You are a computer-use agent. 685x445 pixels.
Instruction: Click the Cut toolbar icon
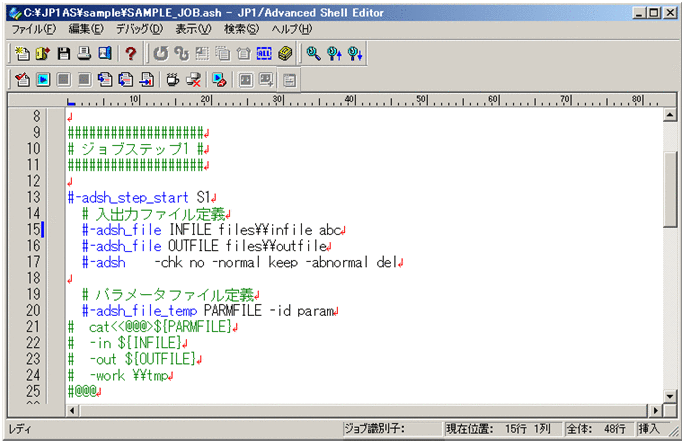coord(202,53)
